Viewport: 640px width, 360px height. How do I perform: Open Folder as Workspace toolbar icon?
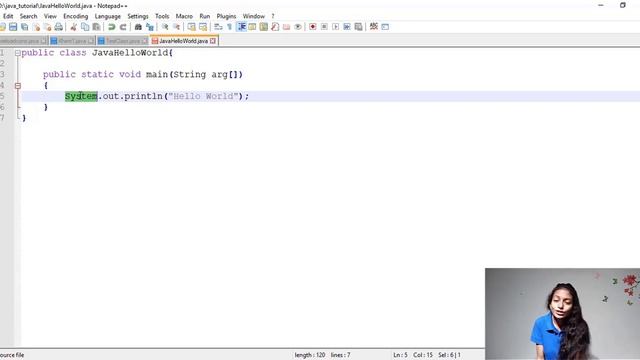pyautogui.click(x=287, y=27)
